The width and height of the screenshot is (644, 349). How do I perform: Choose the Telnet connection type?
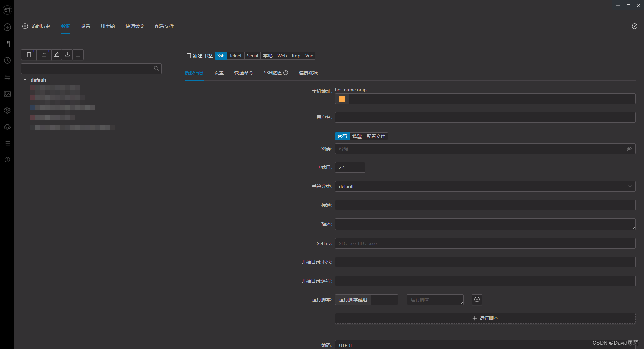point(235,56)
